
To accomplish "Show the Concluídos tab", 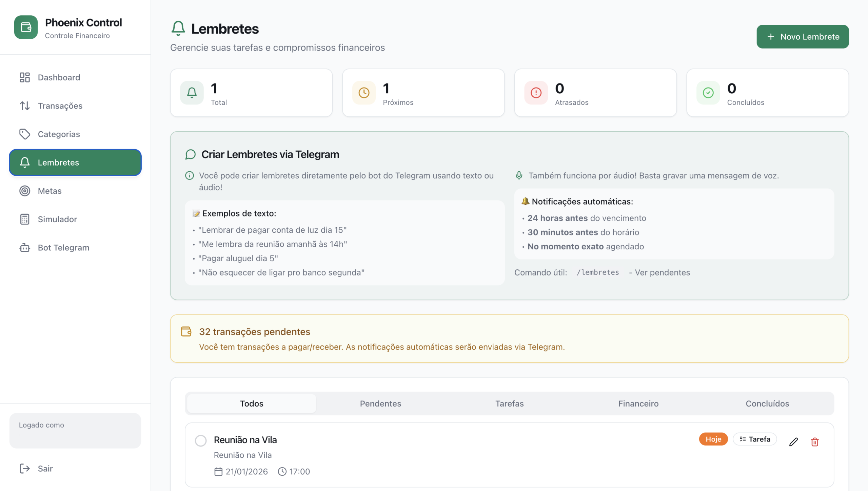I will pyautogui.click(x=767, y=403).
